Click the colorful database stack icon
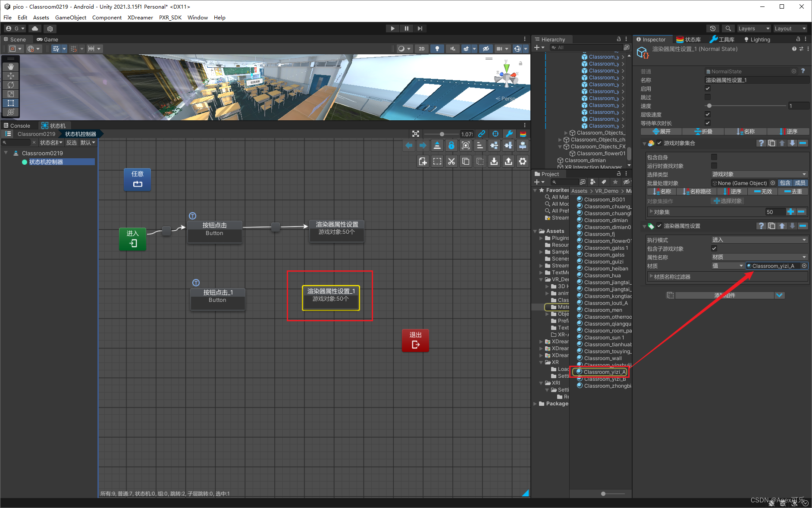 point(523,134)
